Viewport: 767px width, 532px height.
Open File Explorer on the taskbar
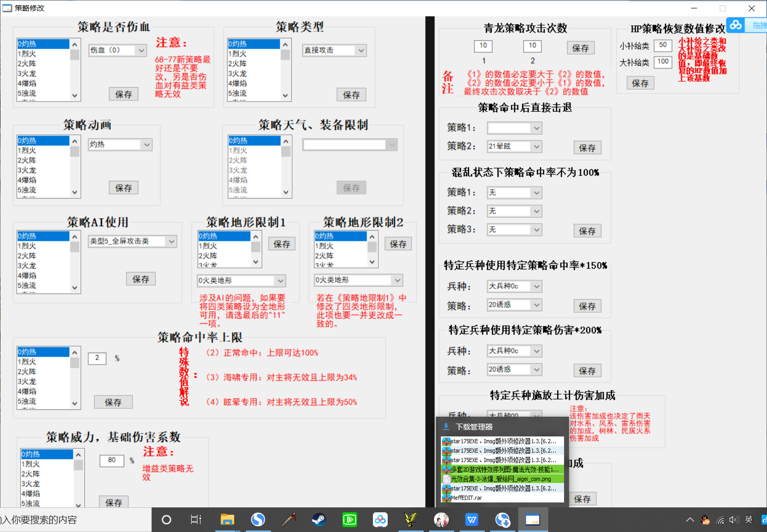pyautogui.click(x=227, y=520)
